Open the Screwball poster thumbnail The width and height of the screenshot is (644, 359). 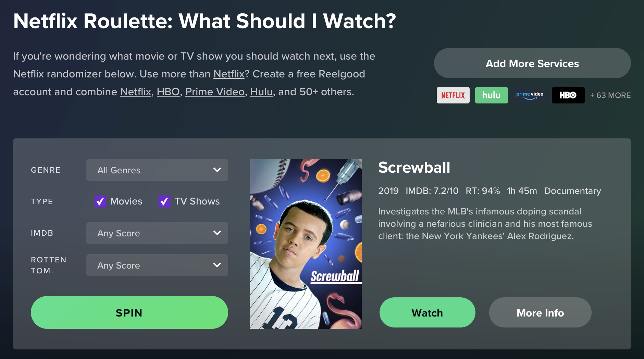pyautogui.click(x=306, y=244)
